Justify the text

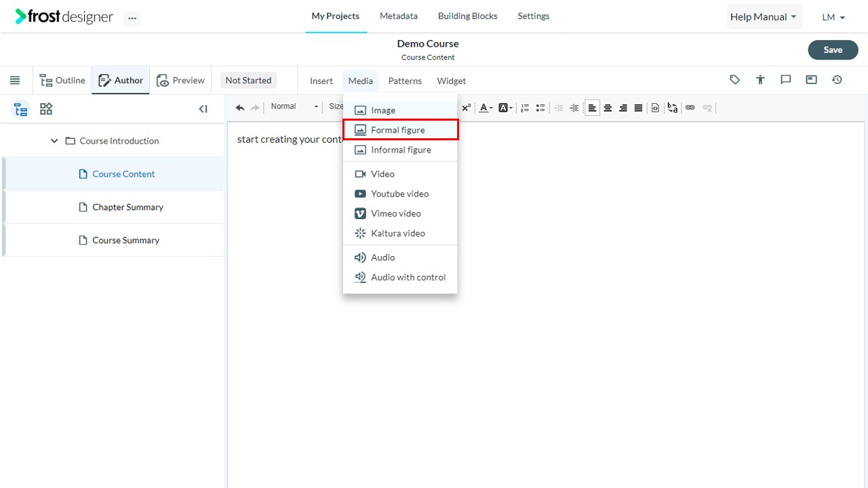(x=639, y=107)
